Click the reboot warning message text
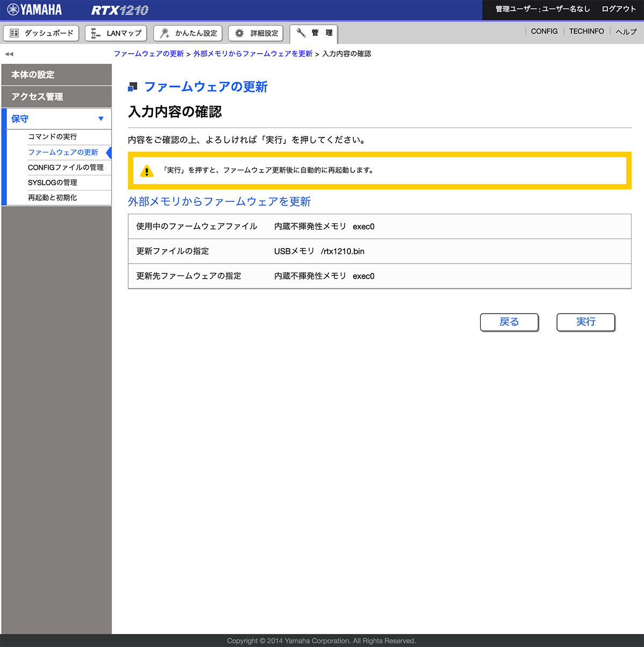Image resolution: width=644 pixels, height=647 pixels. pos(268,170)
